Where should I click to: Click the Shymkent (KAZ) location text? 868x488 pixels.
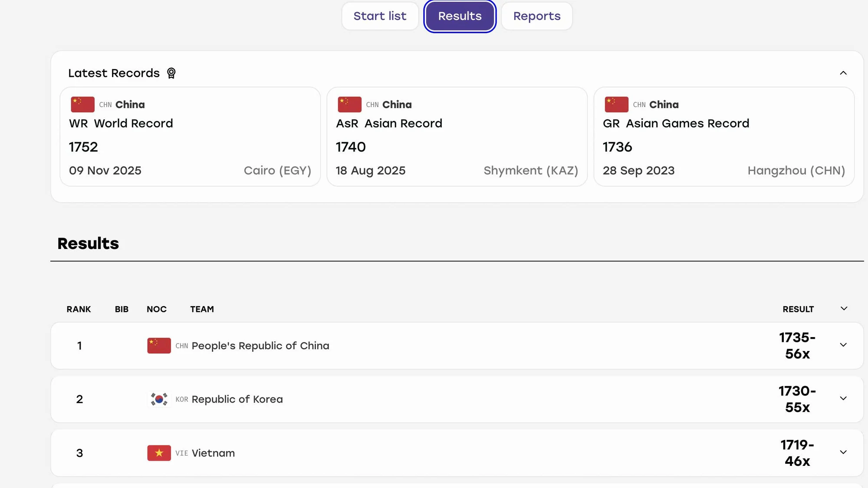(x=531, y=170)
